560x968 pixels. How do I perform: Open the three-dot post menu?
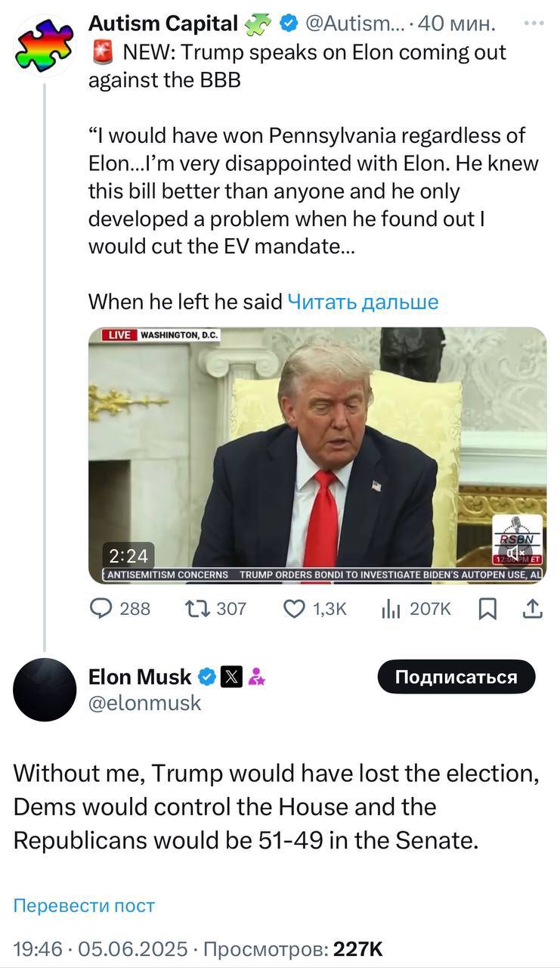pos(534,23)
